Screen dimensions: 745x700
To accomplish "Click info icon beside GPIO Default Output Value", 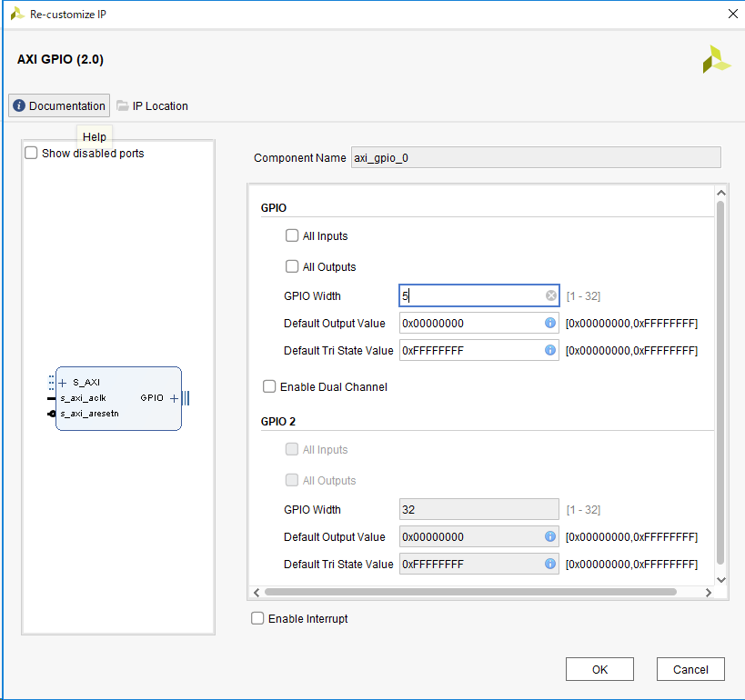I will 550,323.
